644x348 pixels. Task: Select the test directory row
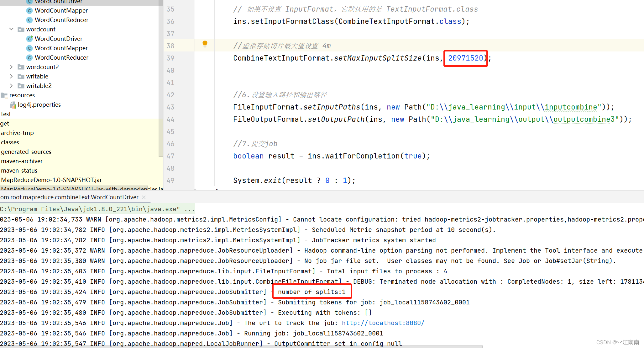[6, 114]
